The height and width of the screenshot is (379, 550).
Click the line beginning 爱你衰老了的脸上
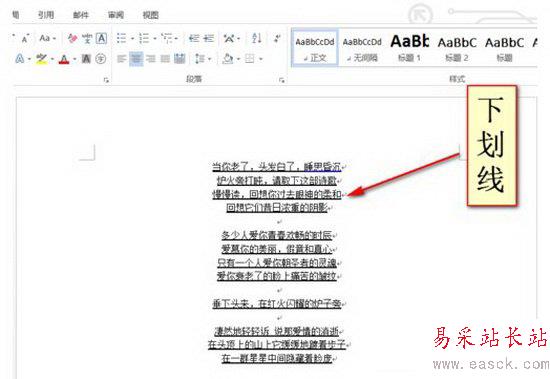pos(277,276)
